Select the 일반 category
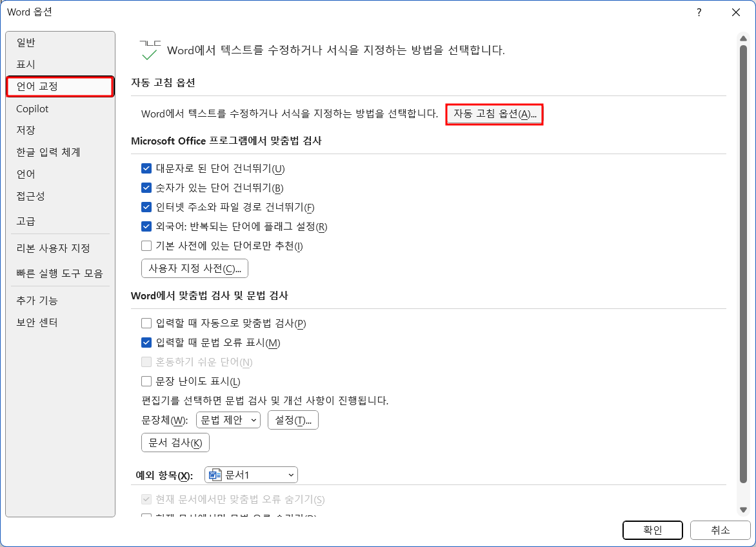756x547 pixels. coord(60,43)
